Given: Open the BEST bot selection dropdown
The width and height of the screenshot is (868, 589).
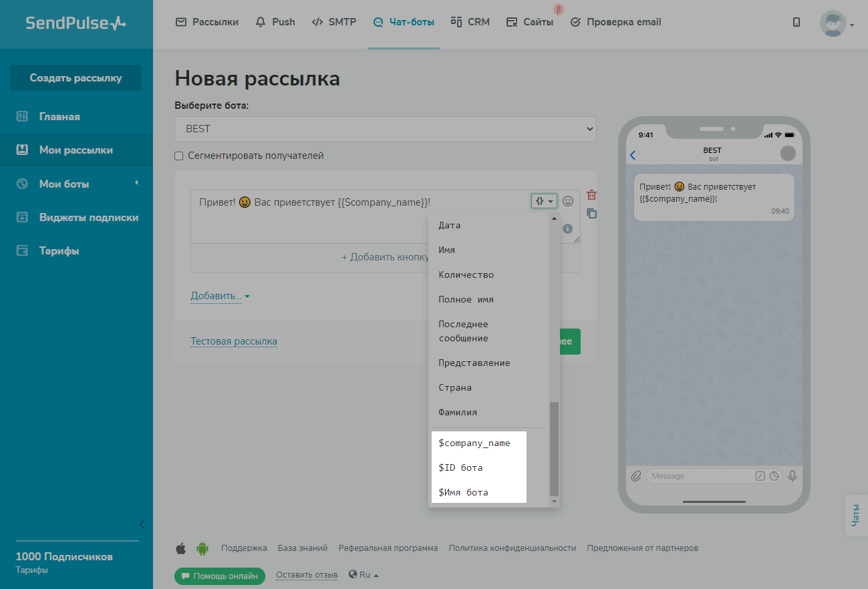Looking at the screenshot, I should pyautogui.click(x=385, y=129).
